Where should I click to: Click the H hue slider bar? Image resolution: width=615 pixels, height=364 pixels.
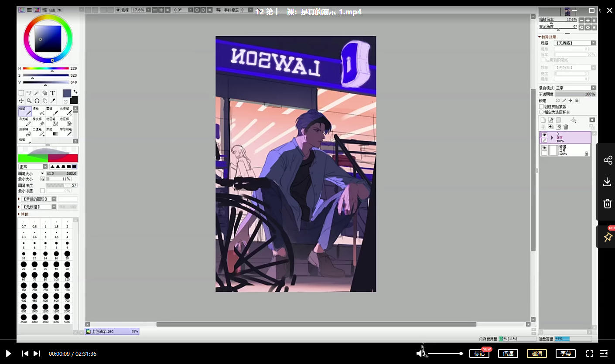[46, 68]
